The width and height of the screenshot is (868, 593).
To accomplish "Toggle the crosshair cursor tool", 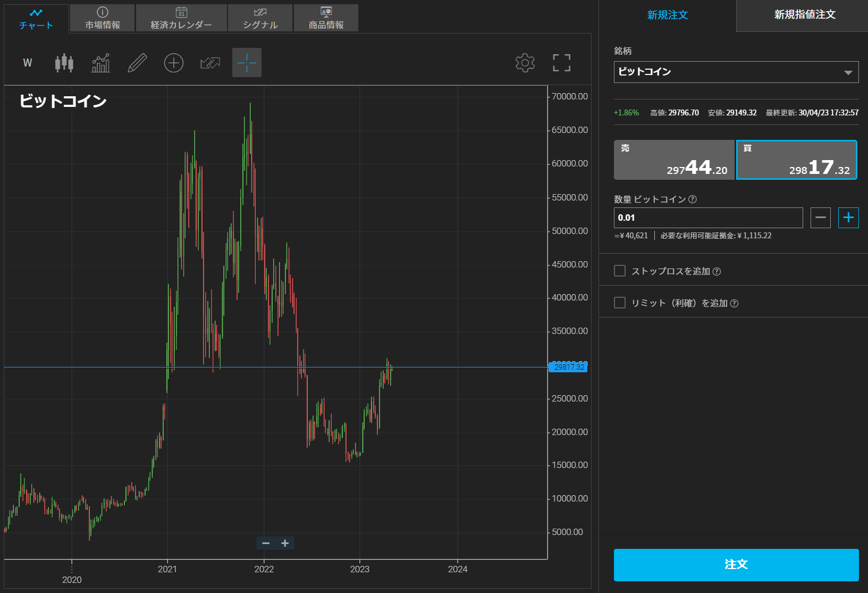I will point(247,63).
